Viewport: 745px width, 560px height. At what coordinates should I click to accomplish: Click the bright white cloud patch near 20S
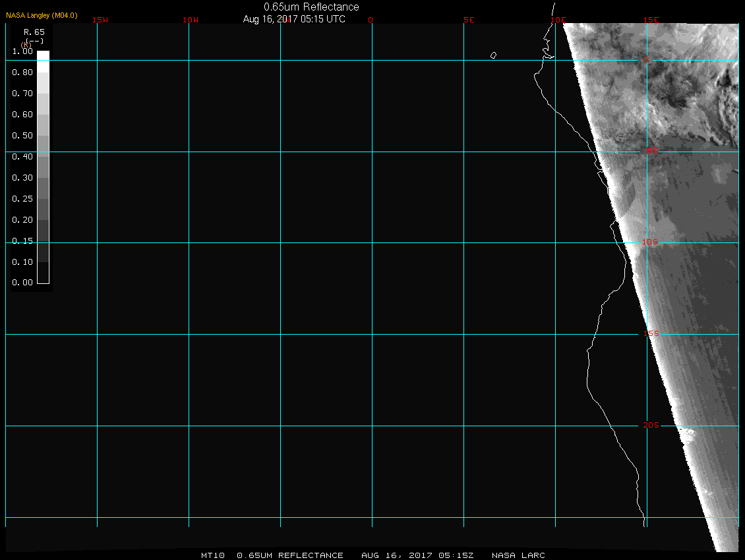coord(686,434)
